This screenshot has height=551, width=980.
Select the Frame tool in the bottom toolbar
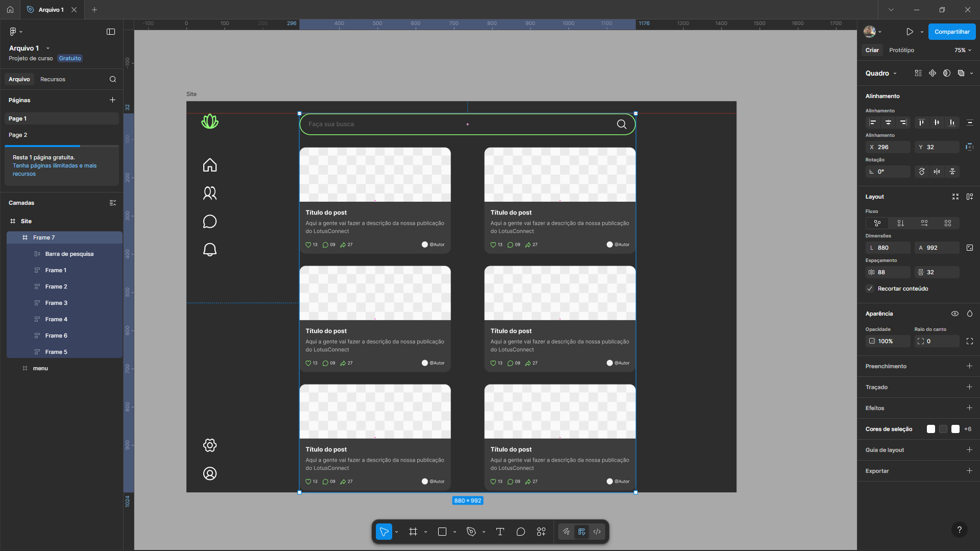pos(413,532)
